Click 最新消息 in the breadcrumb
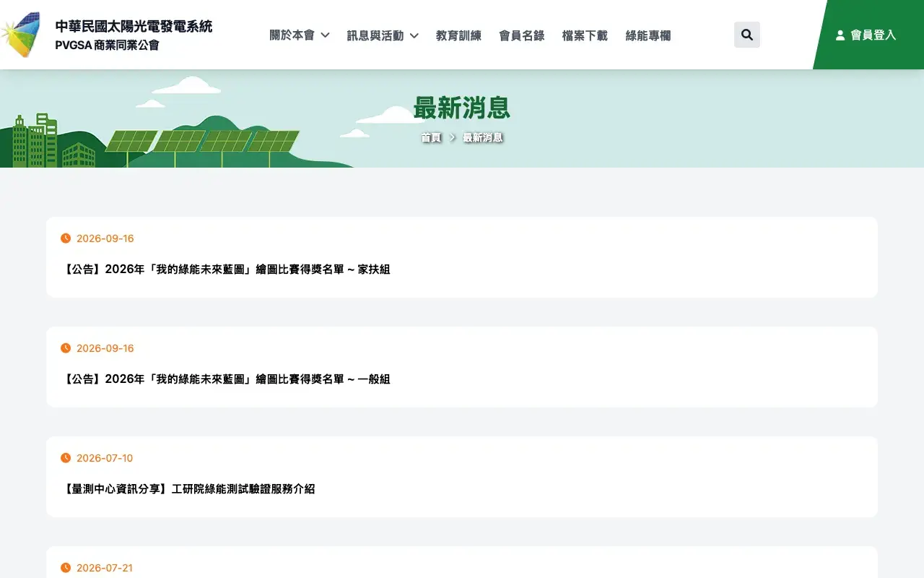 pos(483,137)
